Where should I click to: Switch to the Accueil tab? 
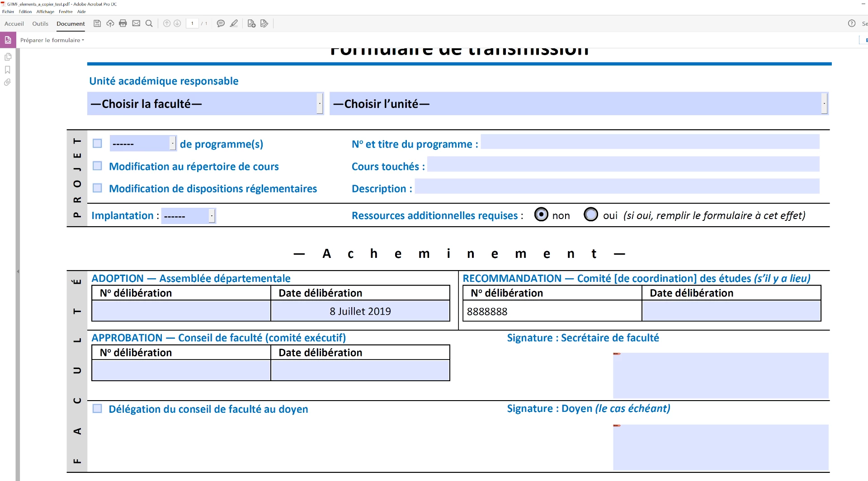14,23
